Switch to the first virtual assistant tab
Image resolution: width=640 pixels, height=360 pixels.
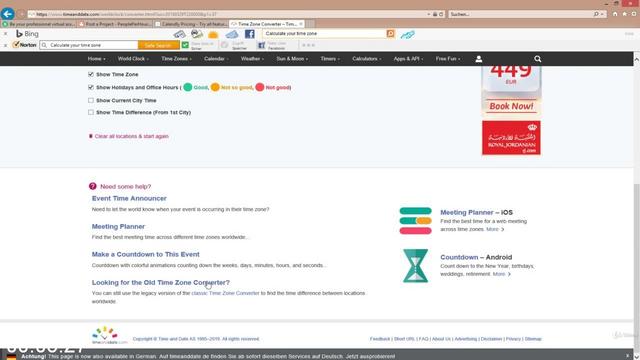click(x=39, y=24)
